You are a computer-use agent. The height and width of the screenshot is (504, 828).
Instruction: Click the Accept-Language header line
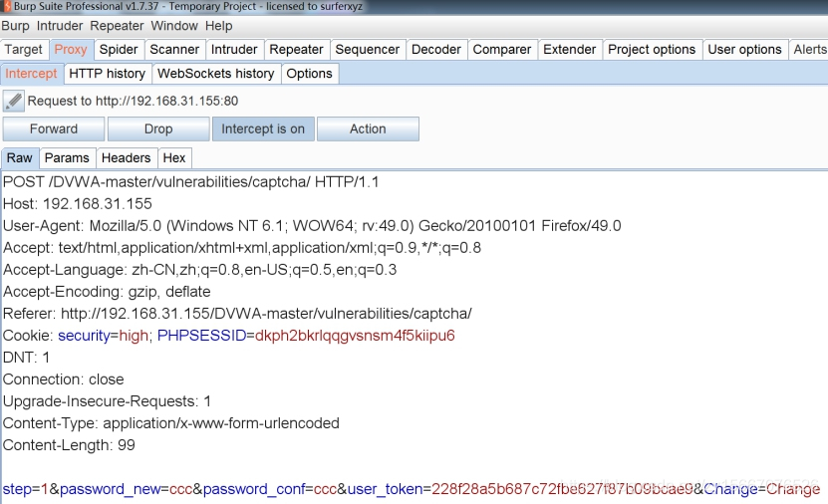tap(199, 270)
